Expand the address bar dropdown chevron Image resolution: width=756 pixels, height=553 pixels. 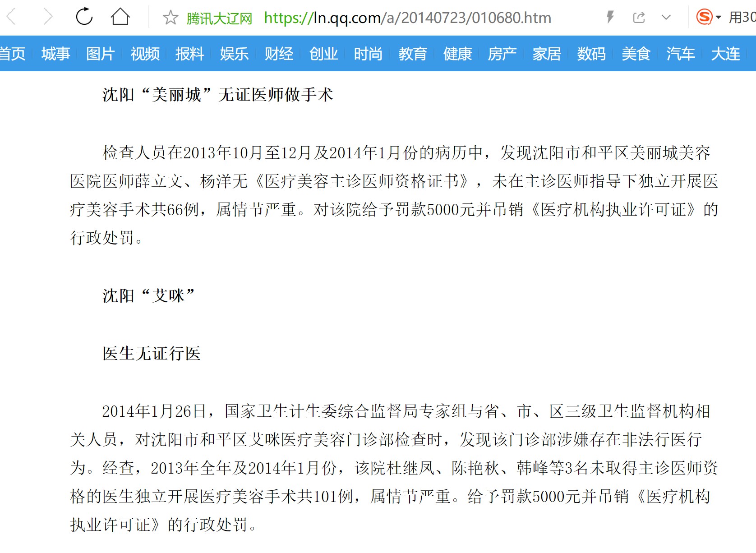coord(666,18)
